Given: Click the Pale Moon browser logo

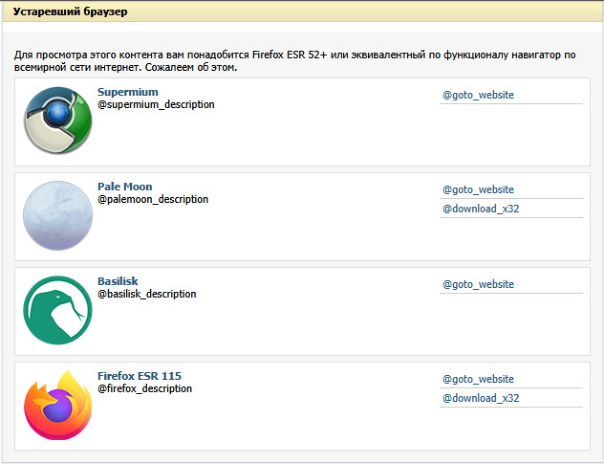Looking at the screenshot, I should click(58, 215).
